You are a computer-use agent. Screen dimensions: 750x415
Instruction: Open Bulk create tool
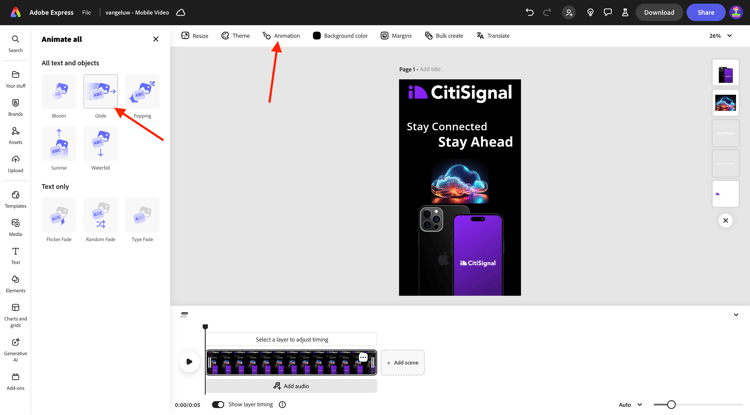pyautogui.click(x=444, y=35)
